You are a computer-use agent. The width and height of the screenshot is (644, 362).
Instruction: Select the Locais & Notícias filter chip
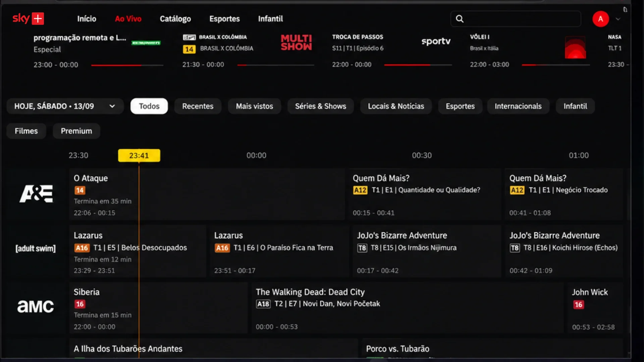(x=396, y=106)
